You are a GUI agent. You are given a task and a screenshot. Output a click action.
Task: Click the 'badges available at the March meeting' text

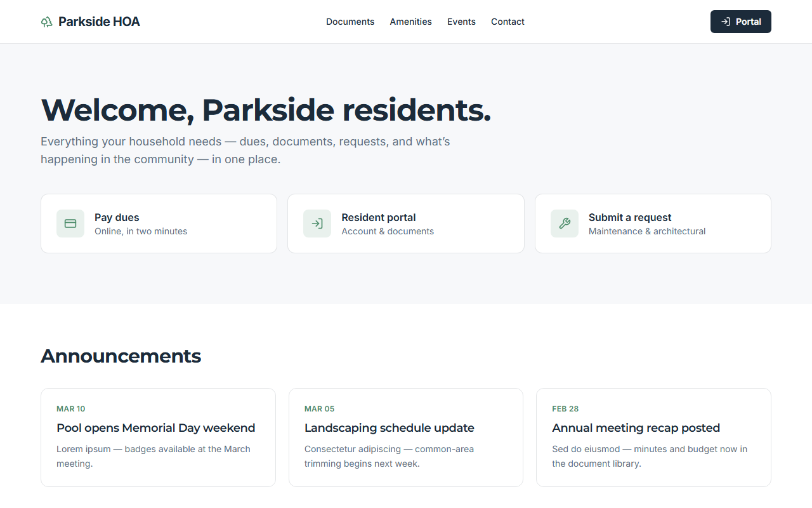(154, 456)
